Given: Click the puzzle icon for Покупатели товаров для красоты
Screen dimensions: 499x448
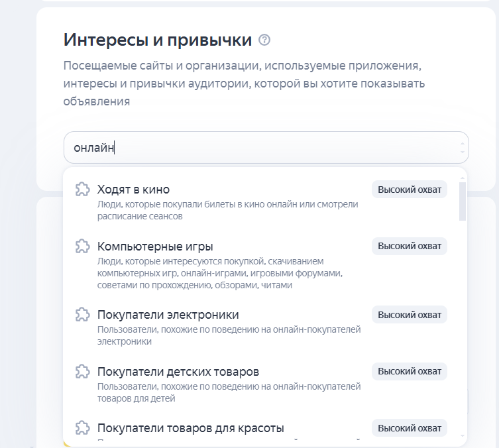Looking at the screenshot, I should coord(82,427).
